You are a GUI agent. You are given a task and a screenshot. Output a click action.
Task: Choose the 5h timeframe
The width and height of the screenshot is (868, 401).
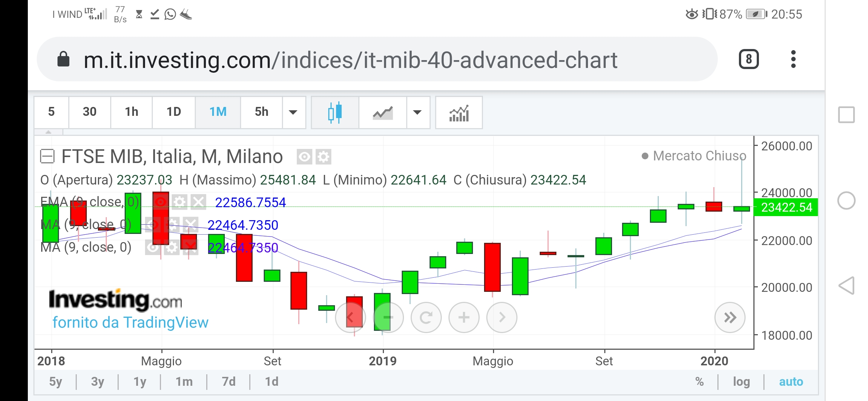pyautogui.click(x=262, y=112)
